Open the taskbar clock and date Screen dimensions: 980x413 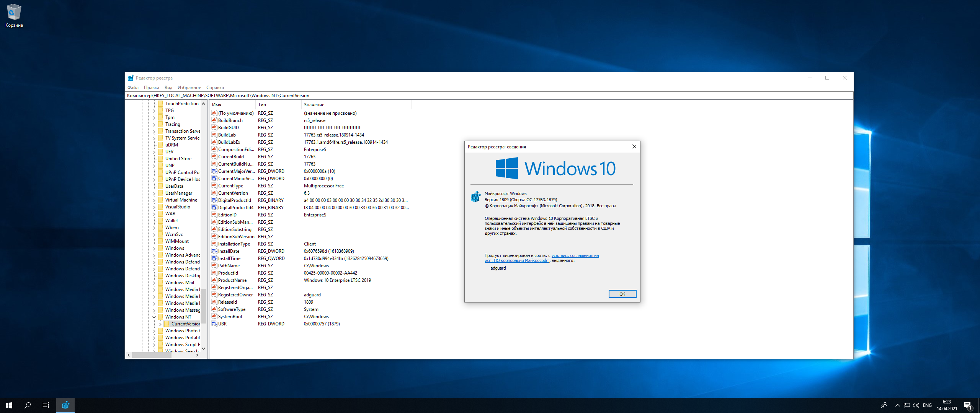[947, 405]
